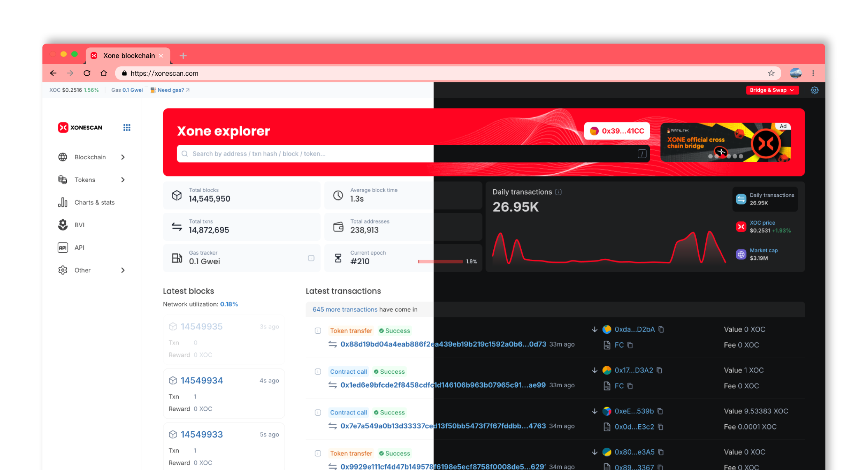Select the Xone blockchain browser tab
This screenshot has height=470, width=868.
(x=128, y=56)
